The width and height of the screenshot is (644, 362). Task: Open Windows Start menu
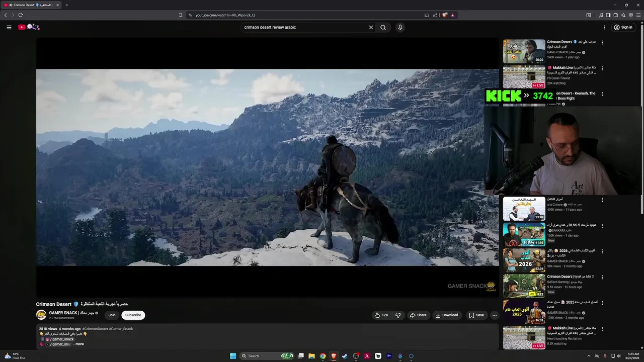point(233,356)
